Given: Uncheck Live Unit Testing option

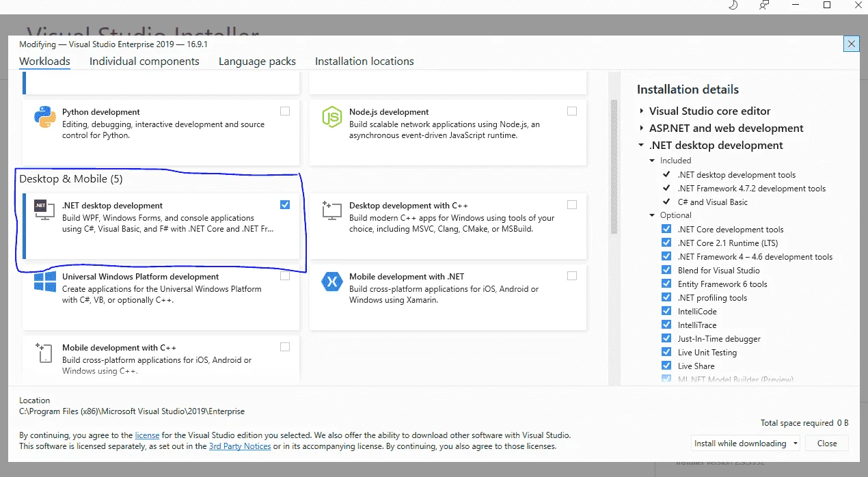Looking at the screenshot, I should point(666,353).
